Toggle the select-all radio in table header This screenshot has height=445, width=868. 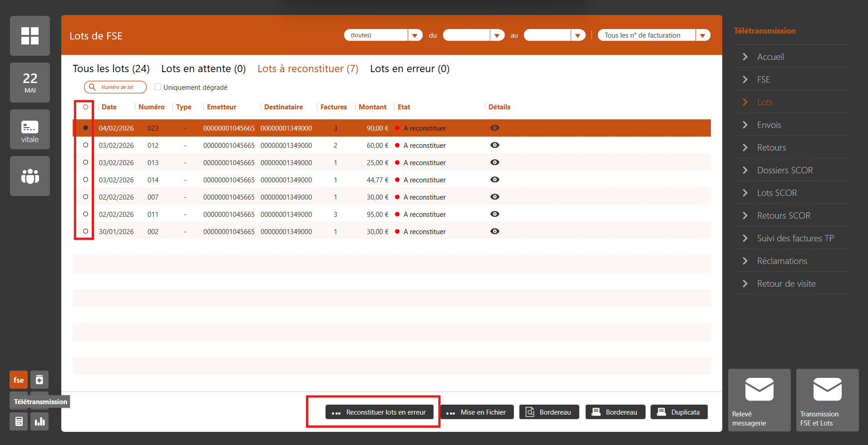(x=85, y=107)
